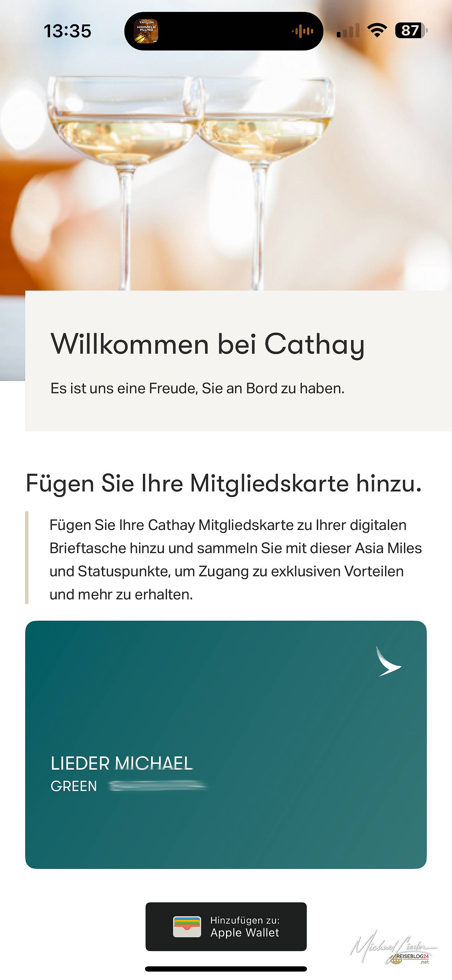The height and width of the screenshot is (980, 452).
Task: Tap the 13:35 clock in status bar
Action: (67, 31)
